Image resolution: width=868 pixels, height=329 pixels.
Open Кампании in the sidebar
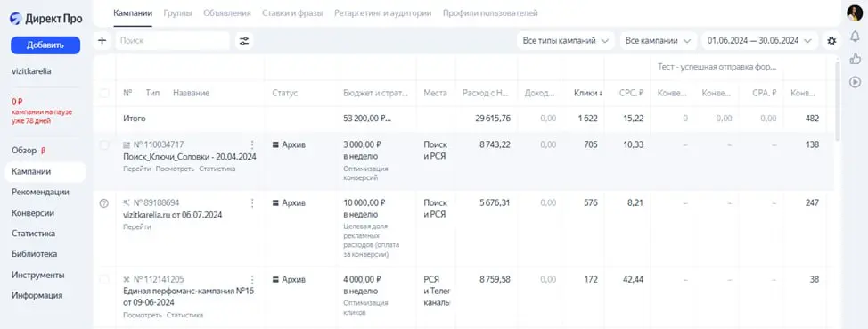pyautogui.click(x=45, y=172)
